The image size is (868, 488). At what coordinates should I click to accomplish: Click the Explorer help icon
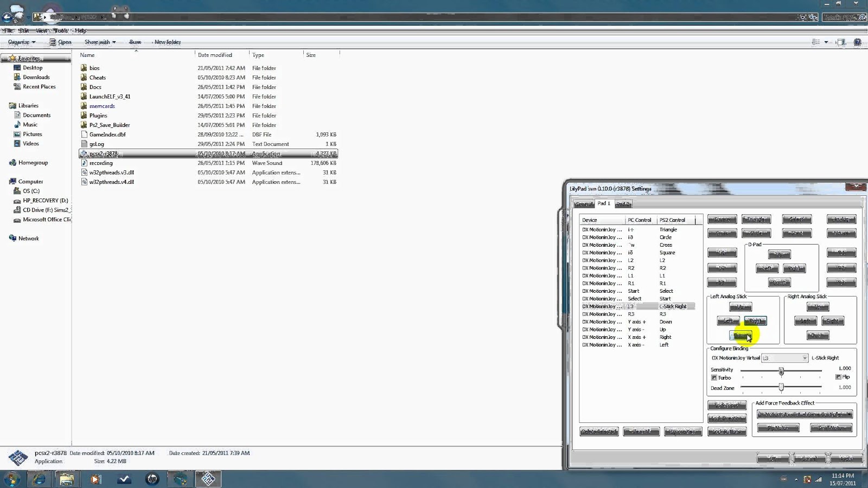tap(857, 42)
